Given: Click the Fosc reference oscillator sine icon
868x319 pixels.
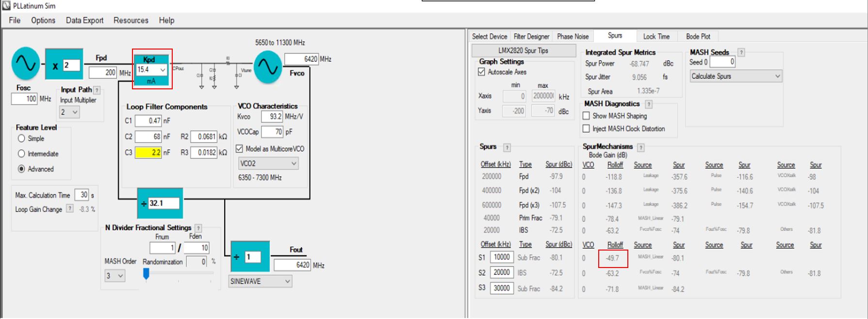Looking at the screenshot, I should [x=26, y=63].
